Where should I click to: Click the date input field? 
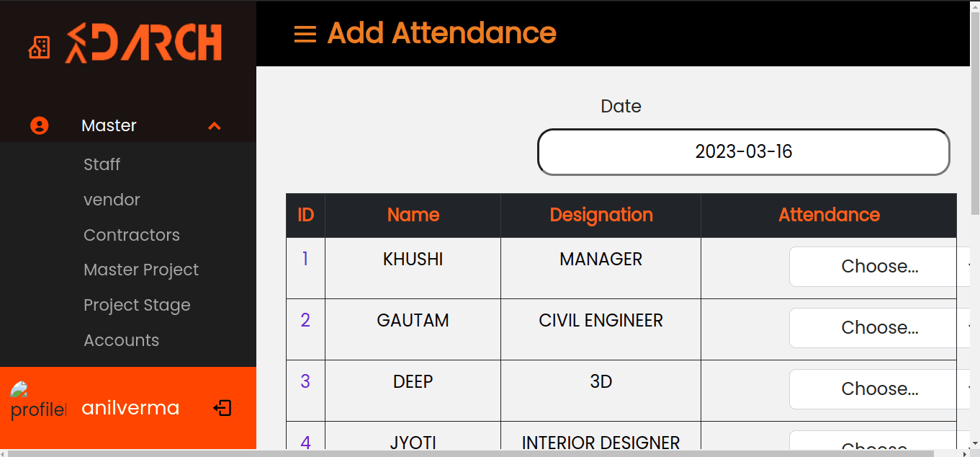(743, 152)
